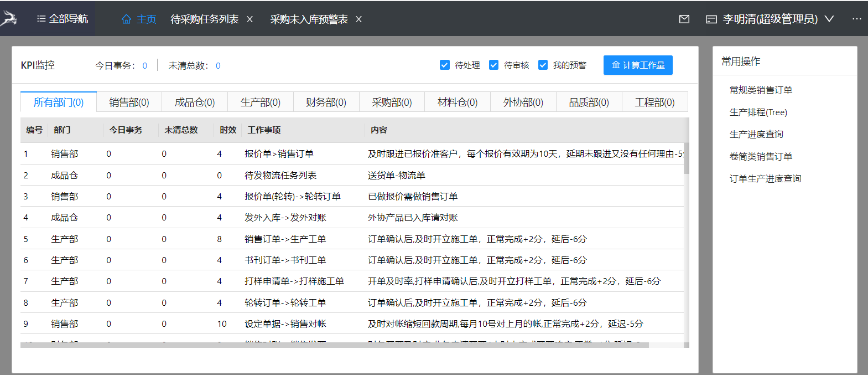868x375 pixels.
Task: Open the 生产排程(Tree) shortcut link
Action: 758,112
